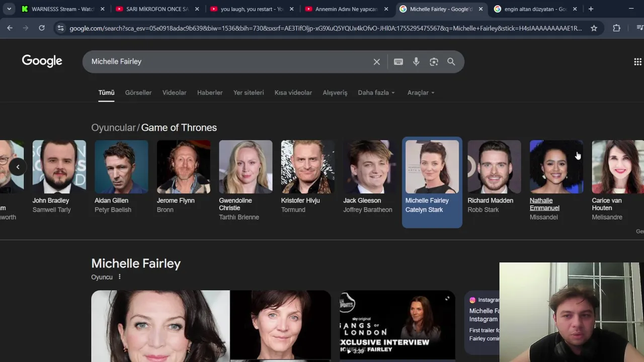The width and height of the screenshot is (644, 362).
Task: Select Kristofer Hivju cast card
Action: (307, 177)
